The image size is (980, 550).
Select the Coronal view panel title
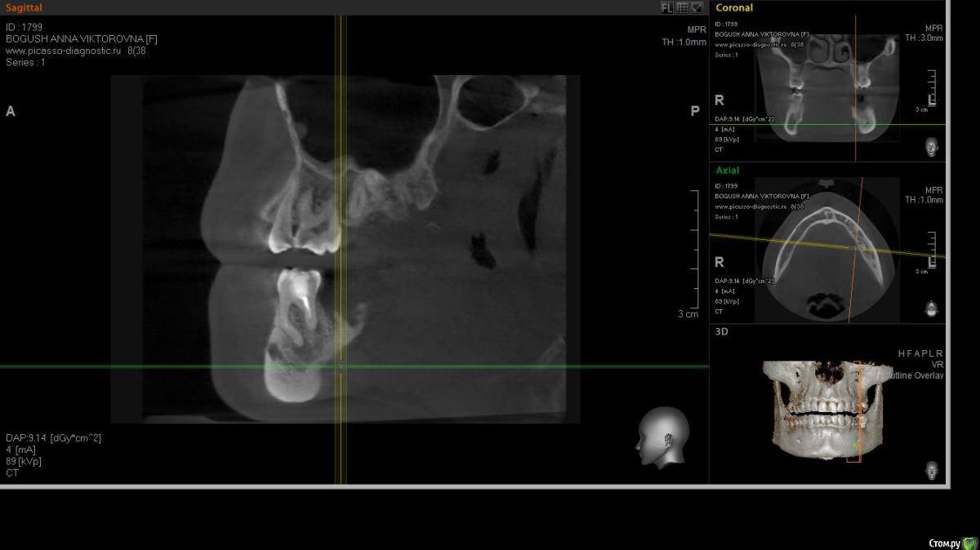[734, 8]
